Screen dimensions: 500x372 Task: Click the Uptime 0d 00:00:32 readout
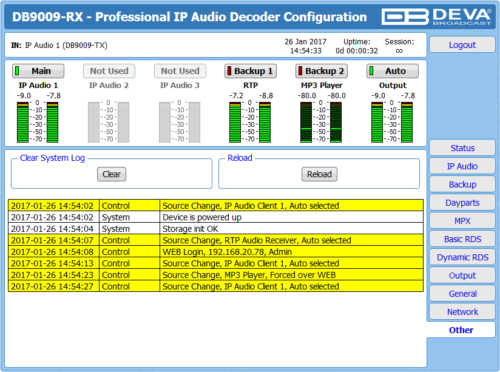click(357, 46)
